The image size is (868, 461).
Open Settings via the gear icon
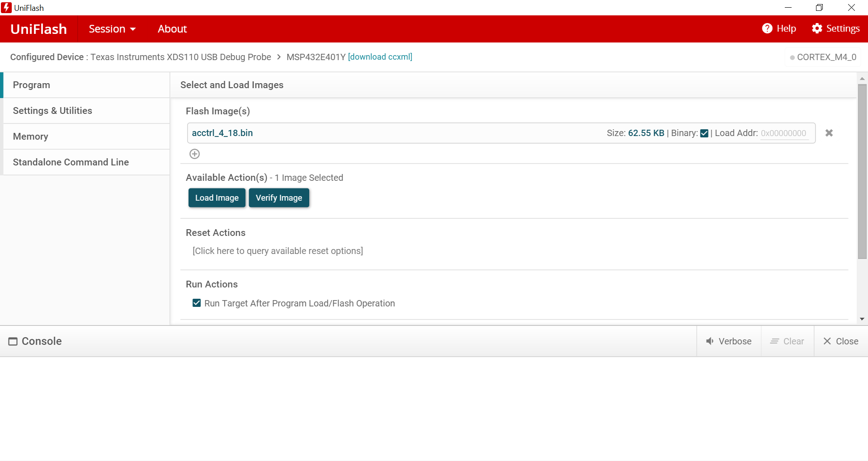(816, 28)
